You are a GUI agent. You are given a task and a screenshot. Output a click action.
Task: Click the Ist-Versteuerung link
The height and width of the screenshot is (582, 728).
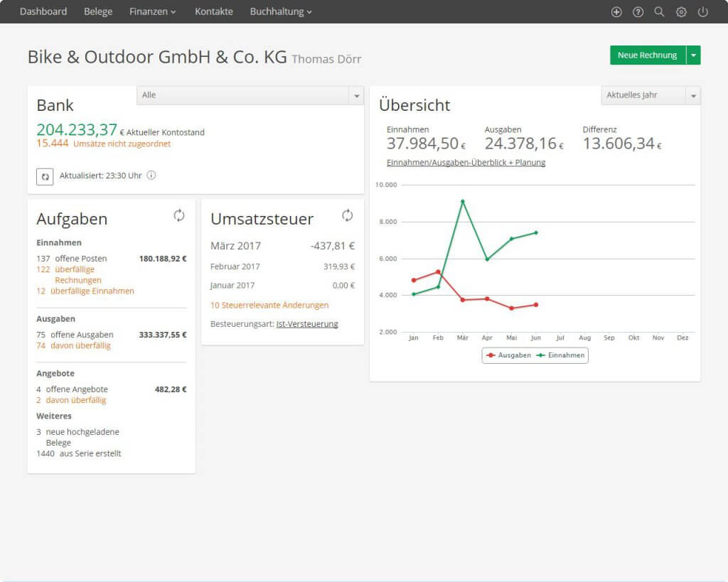(307, 324)
